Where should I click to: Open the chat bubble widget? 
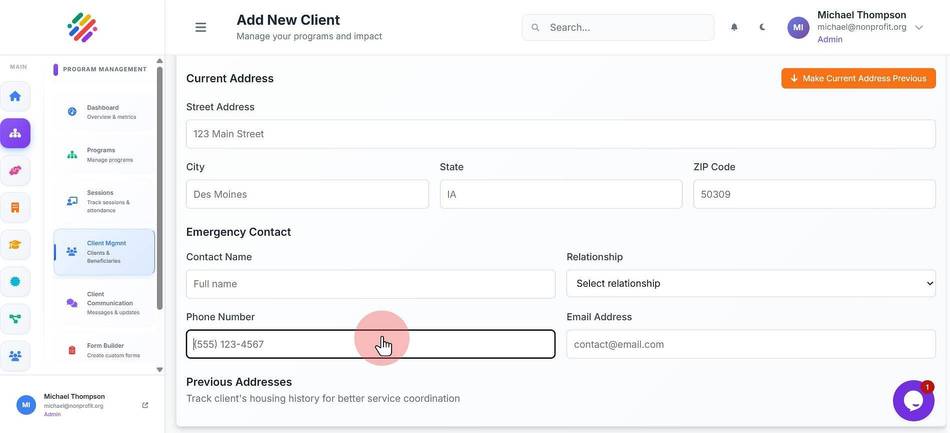913,400
